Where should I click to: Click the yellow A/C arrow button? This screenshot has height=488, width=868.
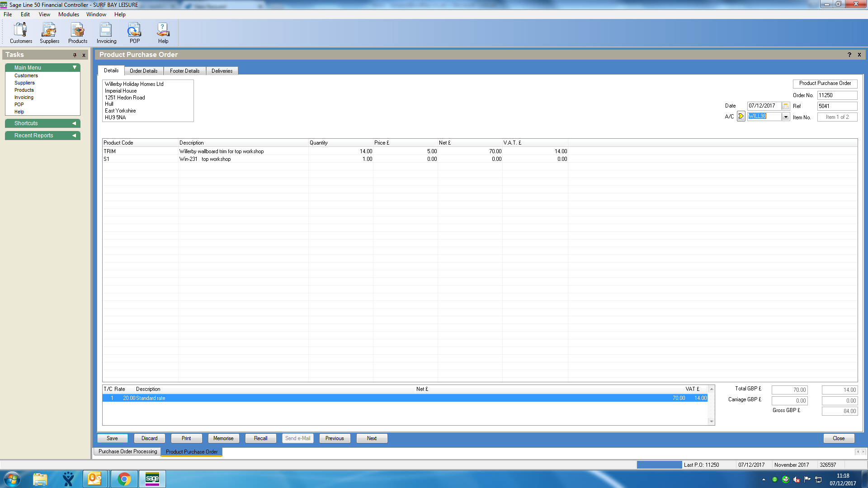(741, 117)
